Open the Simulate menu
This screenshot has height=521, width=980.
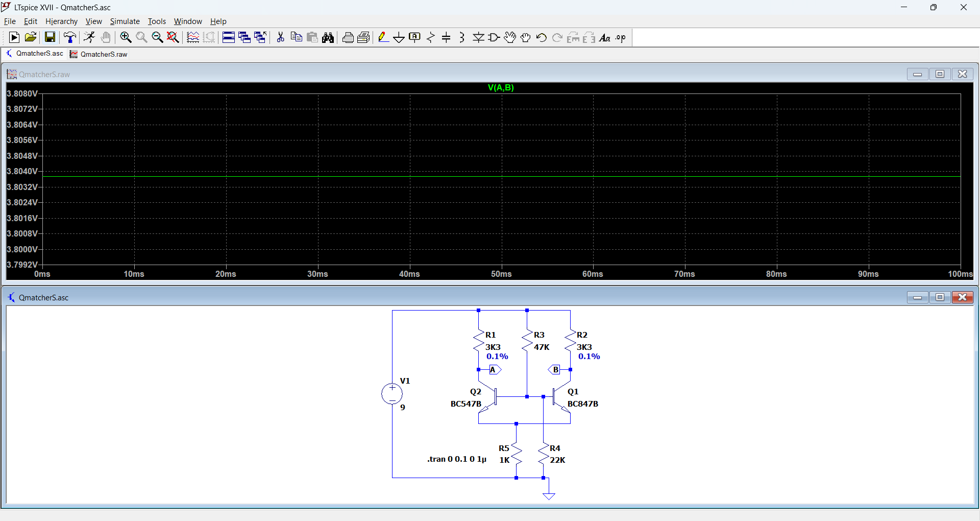(125, 21)
